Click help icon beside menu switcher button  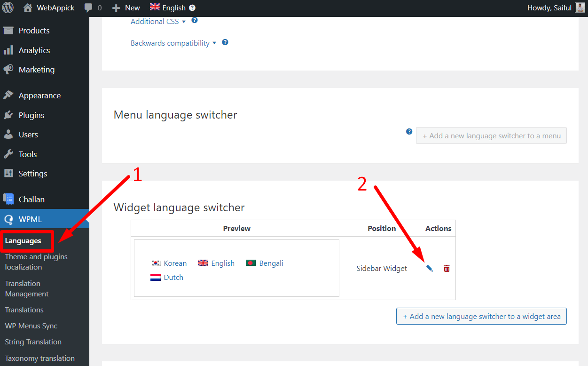[409, 132]
